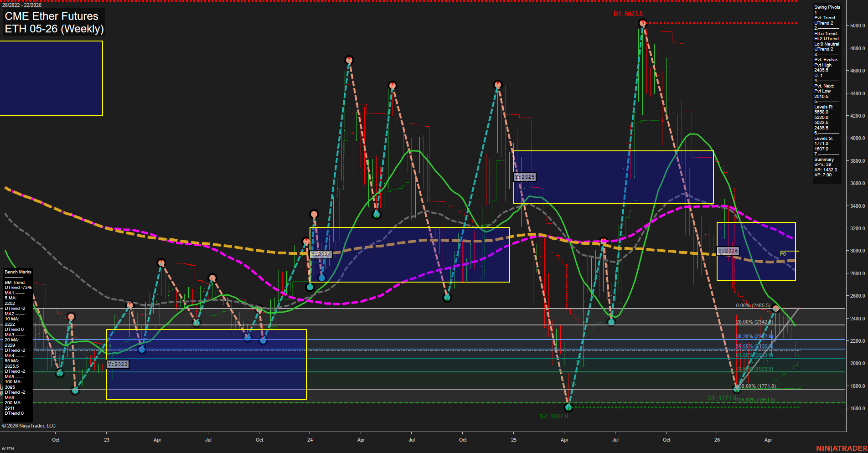Click the 1600.0 price axis label

coord(857,408)
